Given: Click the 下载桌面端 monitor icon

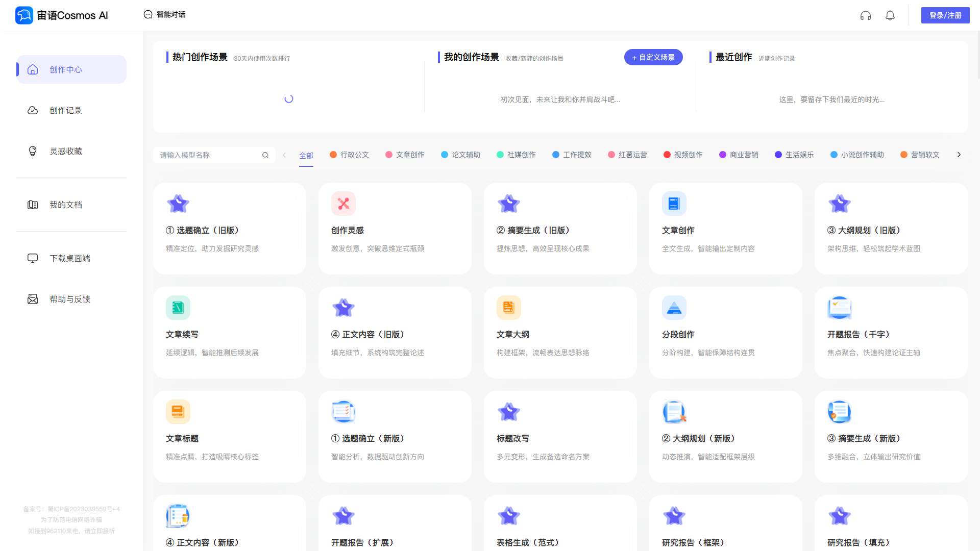Looking at the screenshot, I should [x=33, y=258].
